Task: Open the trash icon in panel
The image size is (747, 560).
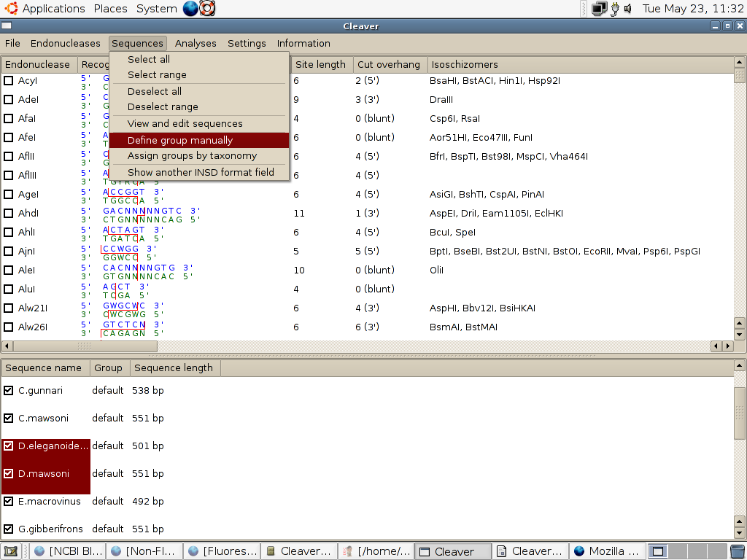Action: [738, 551]
